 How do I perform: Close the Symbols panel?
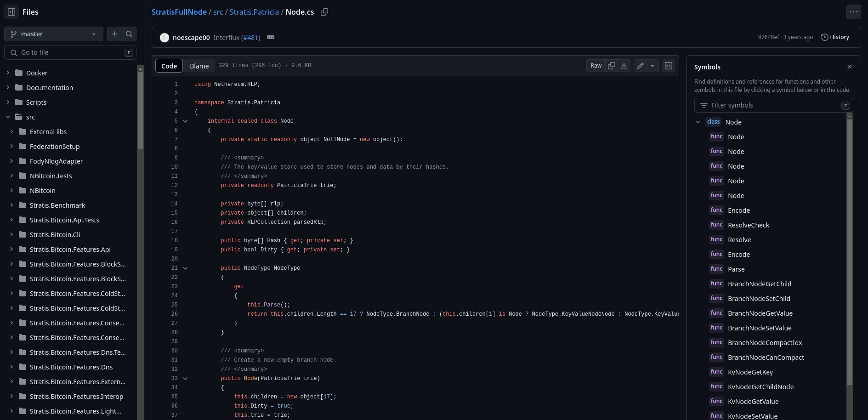(x=850, y=67)
